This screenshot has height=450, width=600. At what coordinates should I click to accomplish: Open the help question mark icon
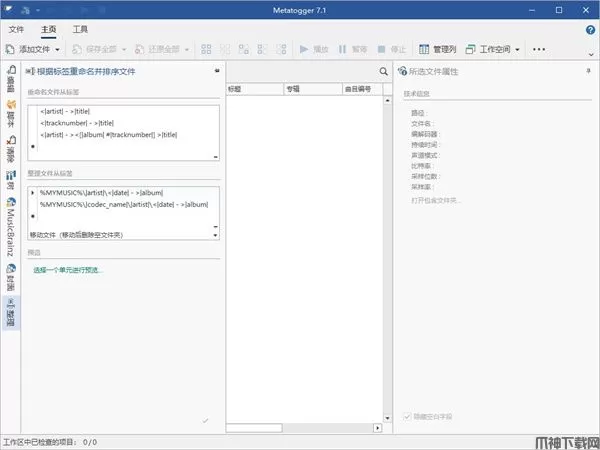pyautogui.click(x=590, y=30)
